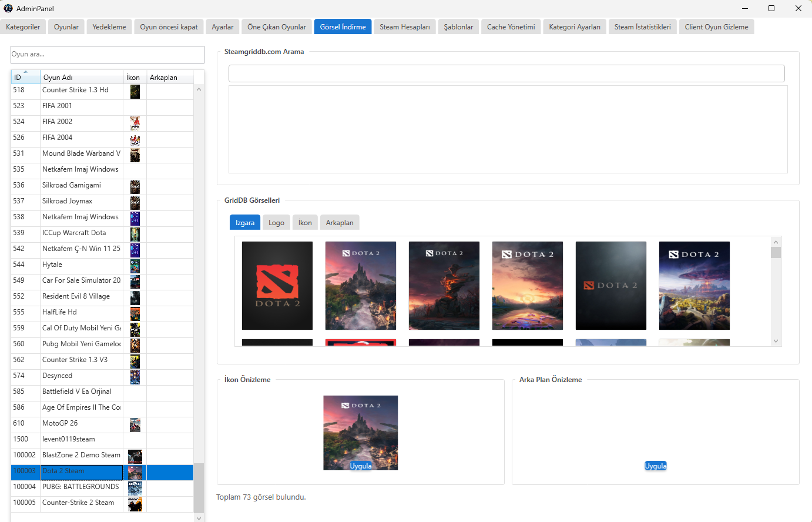Select the blue sky Dota 2 grid thumbnail
This screenshot has width=812, height=522.
click(694, 286)
